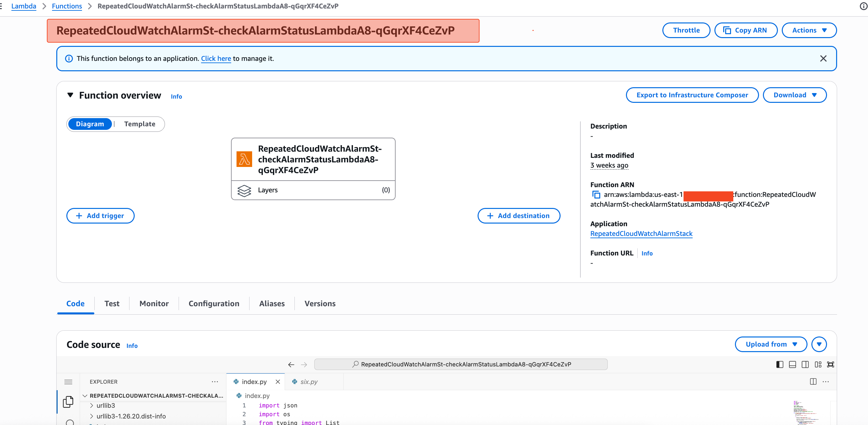Click the forward navigation arrow
Image resolution: width=868 pixels, height=425 pixels.
click(x=304, y=364)
